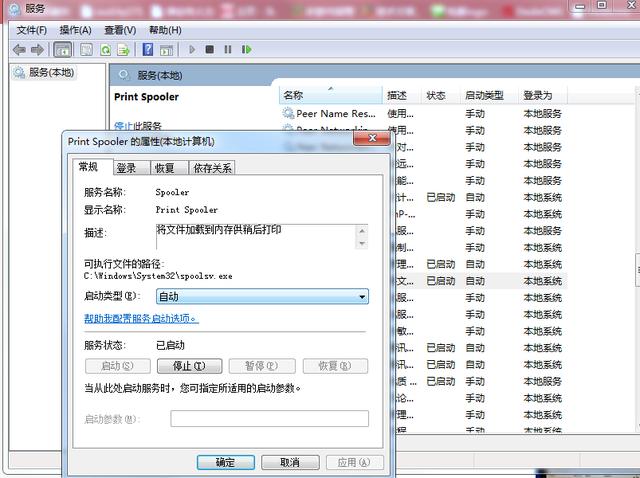This screenshot has height=478, width=640.
Task: Click the Properties page toolbar icon
Action: [86, 50]
